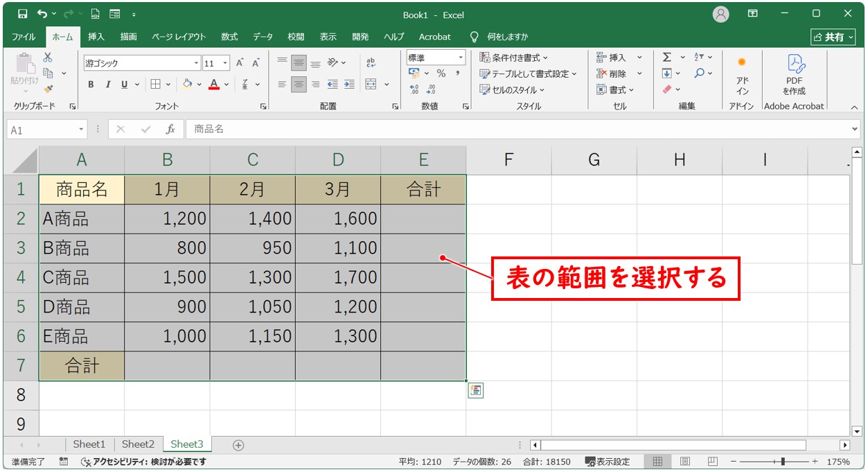Click the Undo icon in Quick Access Toolbar

click(41, 14)
